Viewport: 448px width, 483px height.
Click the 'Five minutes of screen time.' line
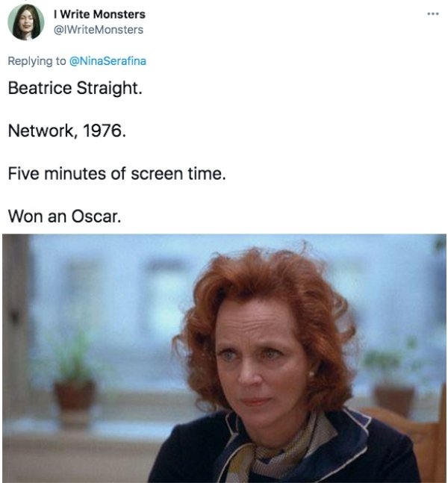pyautogui.click(x=116, y=173)
